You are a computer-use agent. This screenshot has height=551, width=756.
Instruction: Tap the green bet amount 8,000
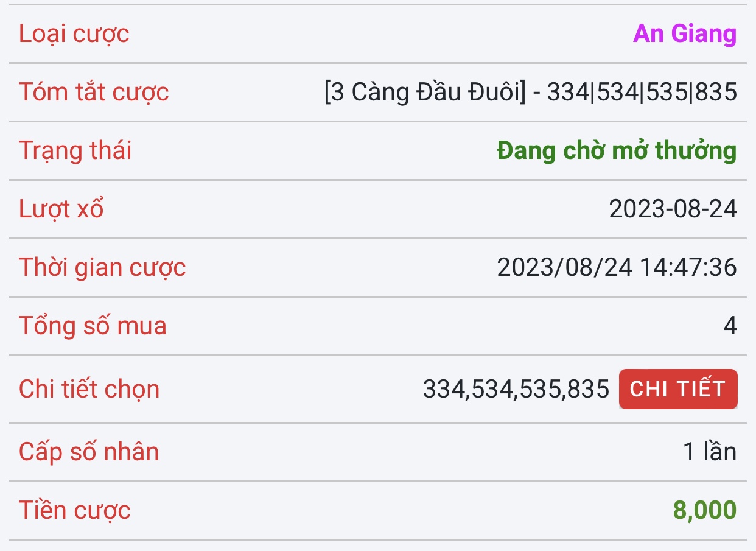[x=704, y=510]
